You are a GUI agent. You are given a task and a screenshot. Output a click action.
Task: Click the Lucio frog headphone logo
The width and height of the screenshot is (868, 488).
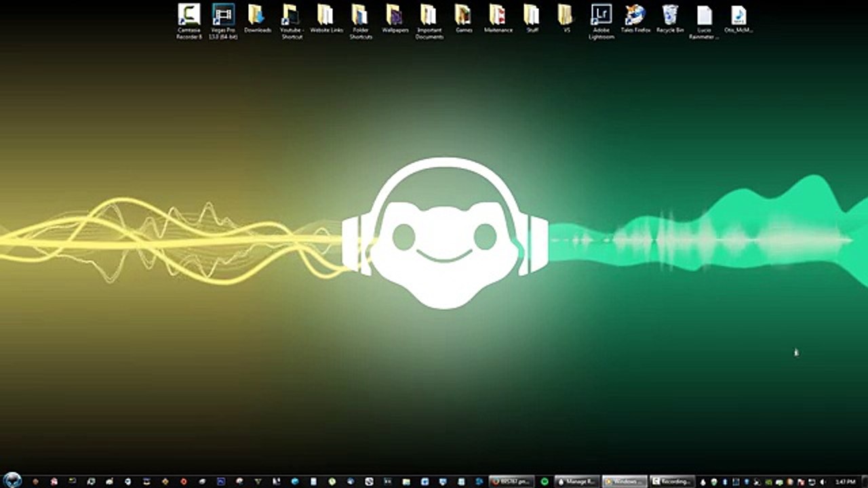[444, 233]
